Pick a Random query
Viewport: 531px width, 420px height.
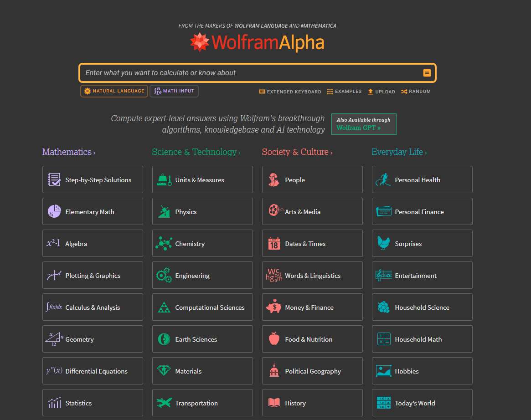pyautogui.click(x=416, y=92)
